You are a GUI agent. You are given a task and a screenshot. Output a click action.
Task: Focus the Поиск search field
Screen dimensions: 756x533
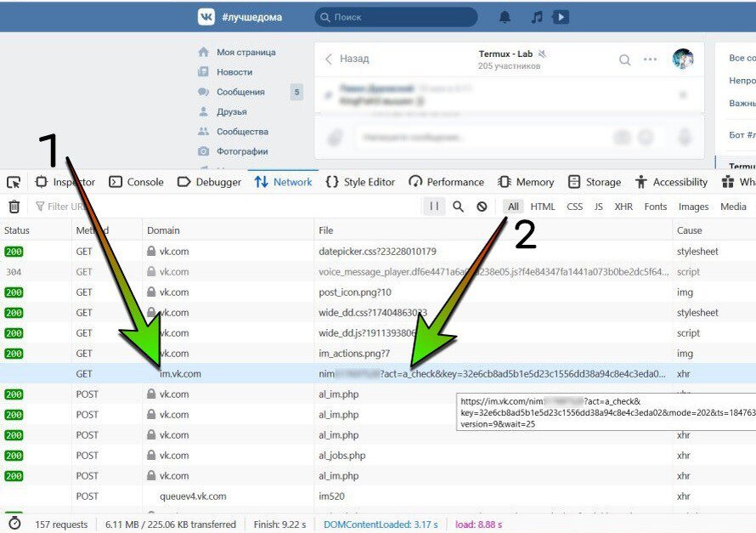tap(396, 17)
